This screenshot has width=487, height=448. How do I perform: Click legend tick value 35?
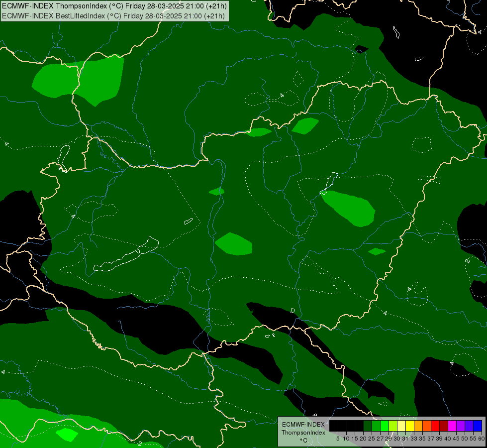pyautogui.click(x=422, y=439)
